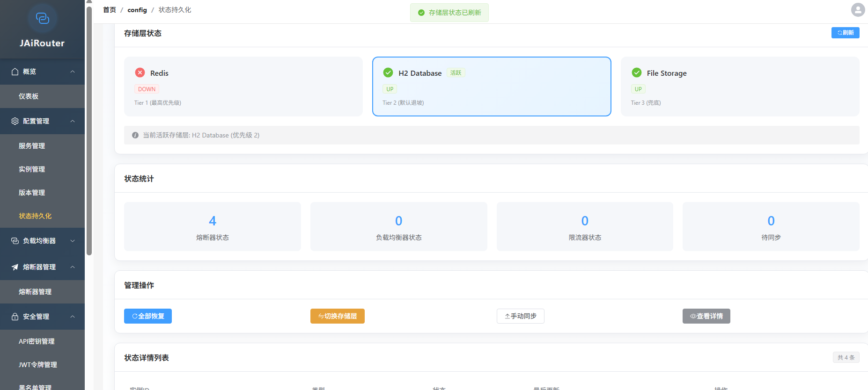
Task: Collapse the 概览 menu group chevron
Action: [x=73, y=72]
